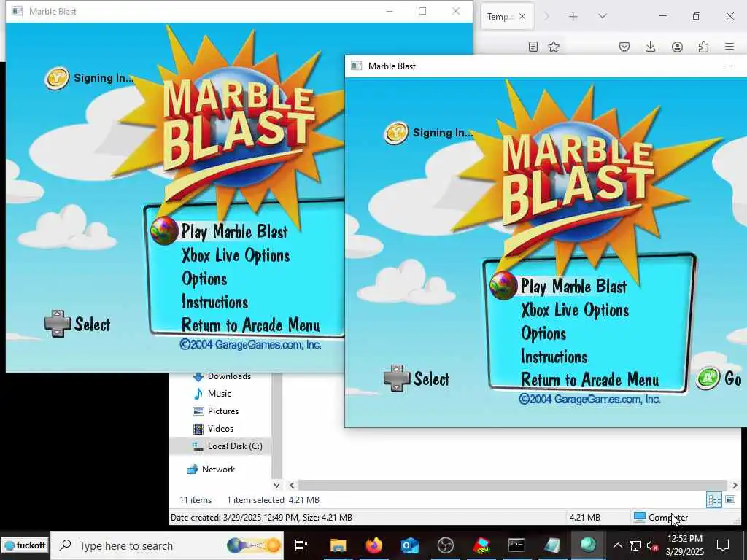747x560 pixels.
Task: Click the muted volume tray icon
Action: [x=653, y=545]
